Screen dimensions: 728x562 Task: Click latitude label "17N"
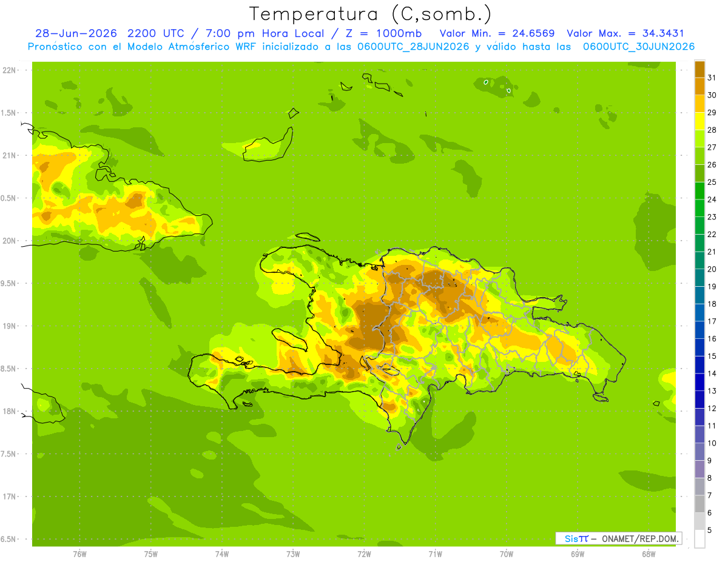pyautogui.click(x=9, y=497)
